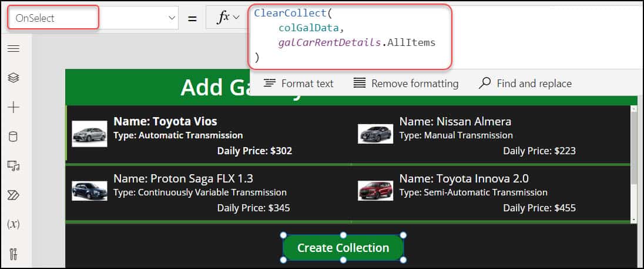The image size is (644, 269).
Task: Click the Format text lines icon
Action: coord(270,83)
